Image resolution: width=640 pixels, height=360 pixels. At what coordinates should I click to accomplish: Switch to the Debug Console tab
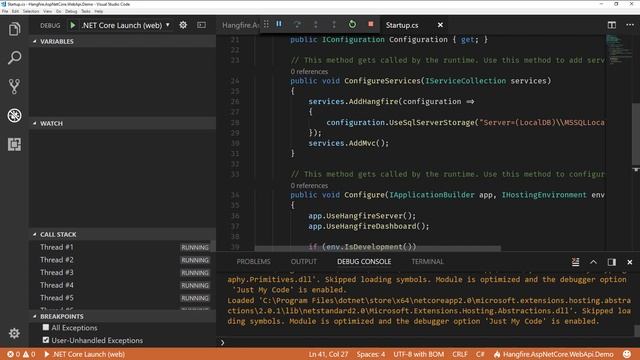click(364, 262)
